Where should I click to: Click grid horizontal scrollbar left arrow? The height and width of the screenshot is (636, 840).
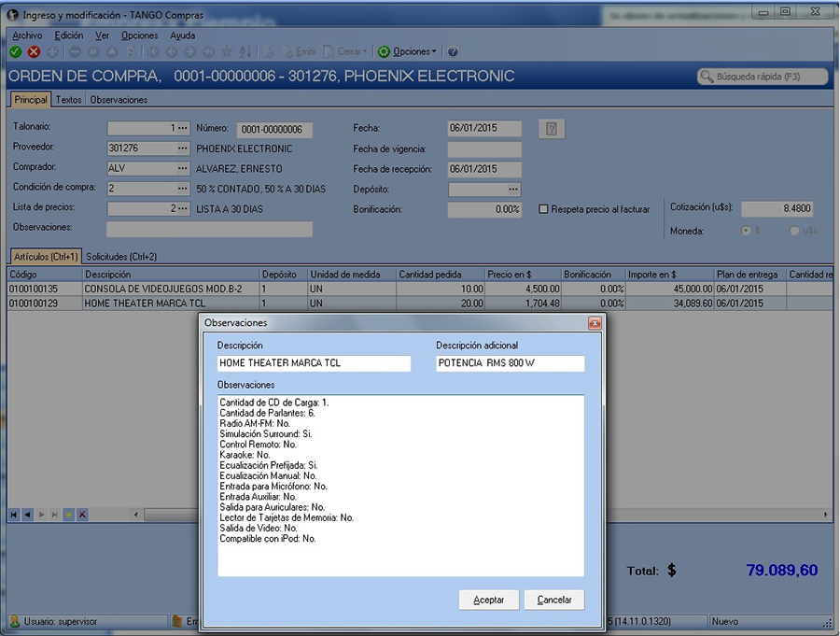coord(136,515)
